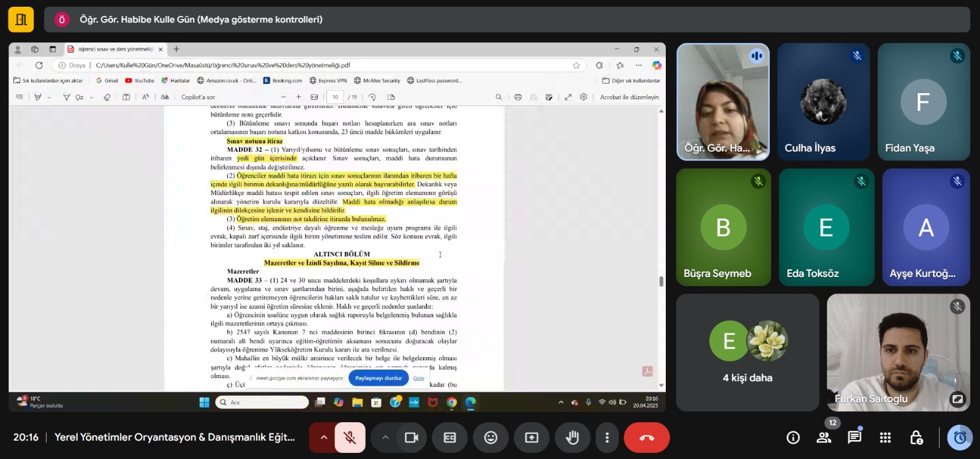Open host controls lock icon

[x=916, y=438]
